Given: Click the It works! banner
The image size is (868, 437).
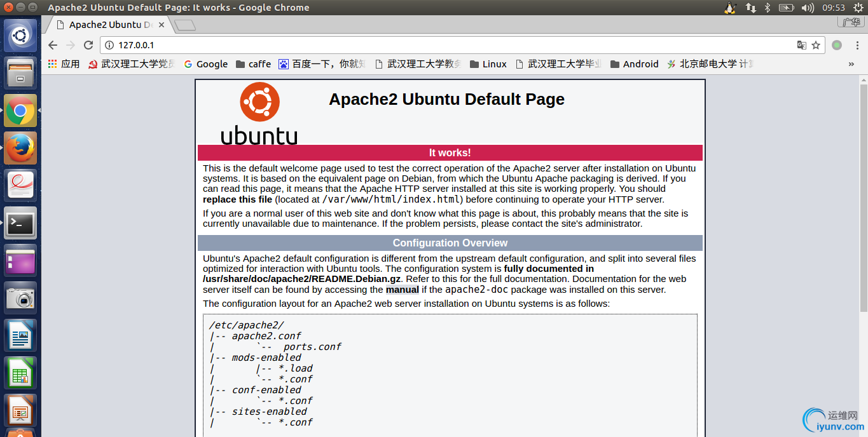Looking at the screenshot, I should [450, 152].
